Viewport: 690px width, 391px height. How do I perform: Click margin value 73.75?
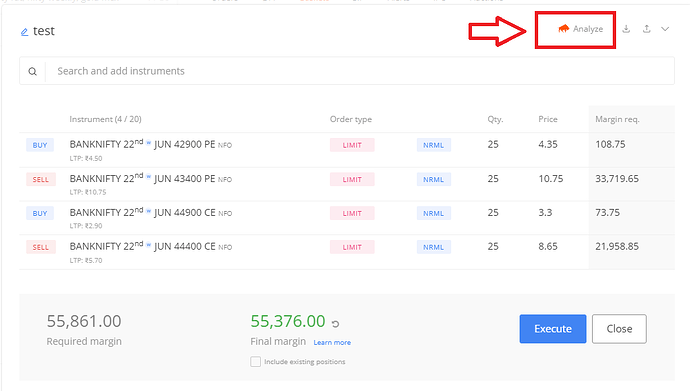(x=607, y=212)
